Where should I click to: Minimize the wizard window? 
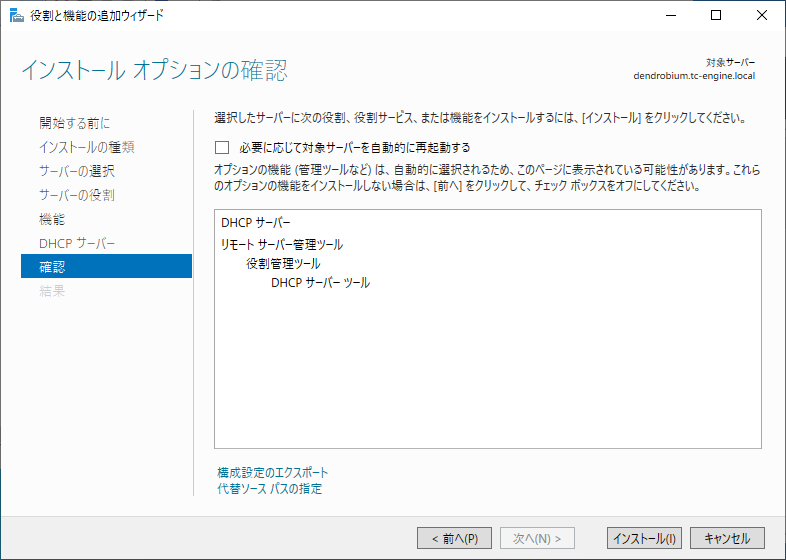(671, 16)
